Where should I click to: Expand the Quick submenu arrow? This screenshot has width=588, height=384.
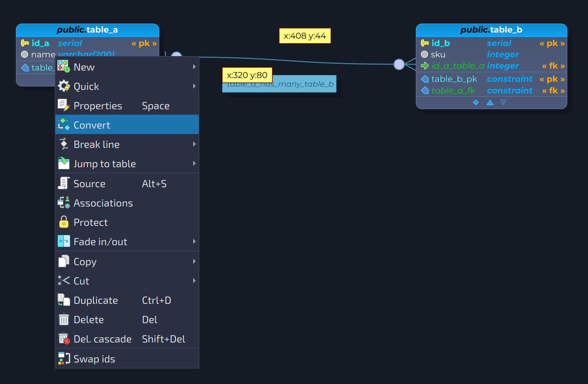click(x=194, y=86)
